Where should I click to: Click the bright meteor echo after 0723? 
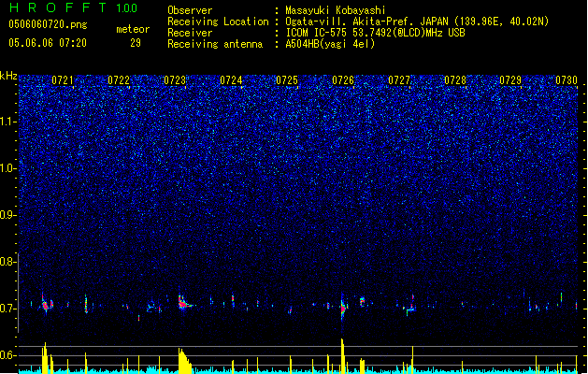[x=184, y=303]
